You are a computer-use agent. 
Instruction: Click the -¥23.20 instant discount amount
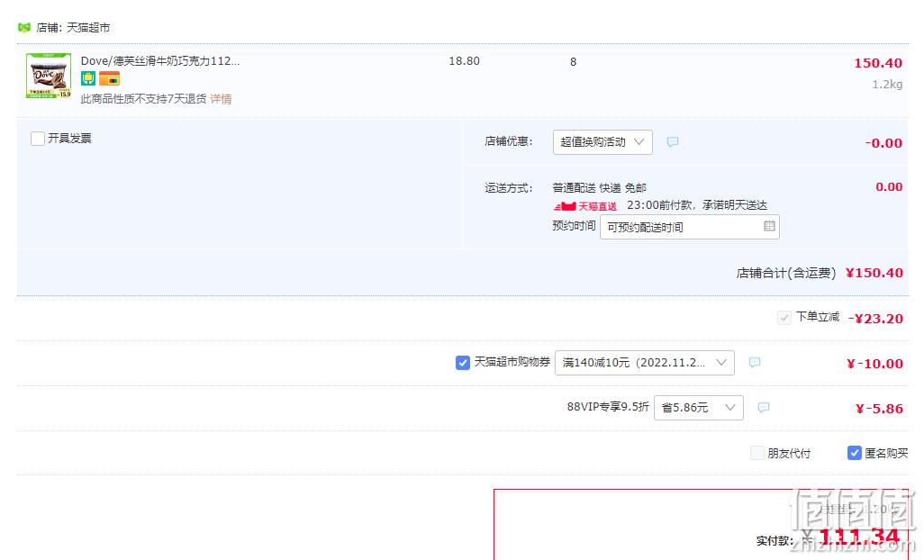(875, 319)
